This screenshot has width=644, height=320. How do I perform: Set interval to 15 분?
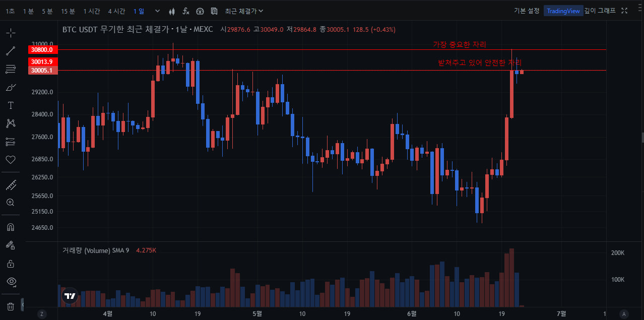(68, 11)
